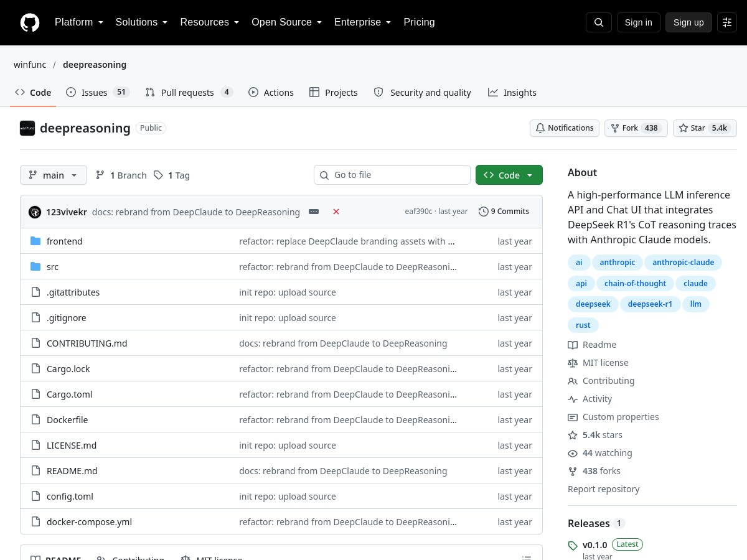Switch to the Pull requests tab

coord(189,92)
